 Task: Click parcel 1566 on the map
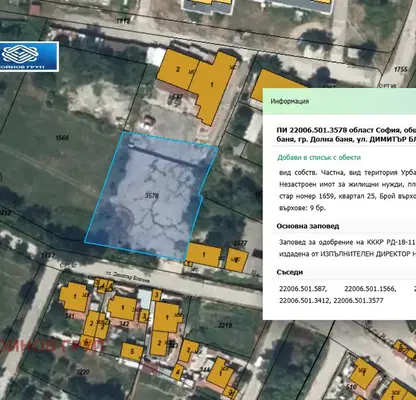62,138
